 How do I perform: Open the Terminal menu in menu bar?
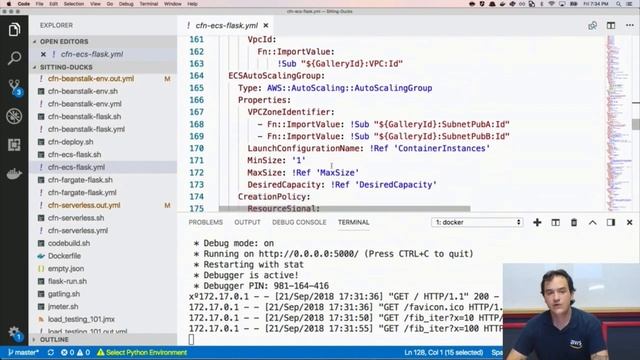[x=149, y=4]
